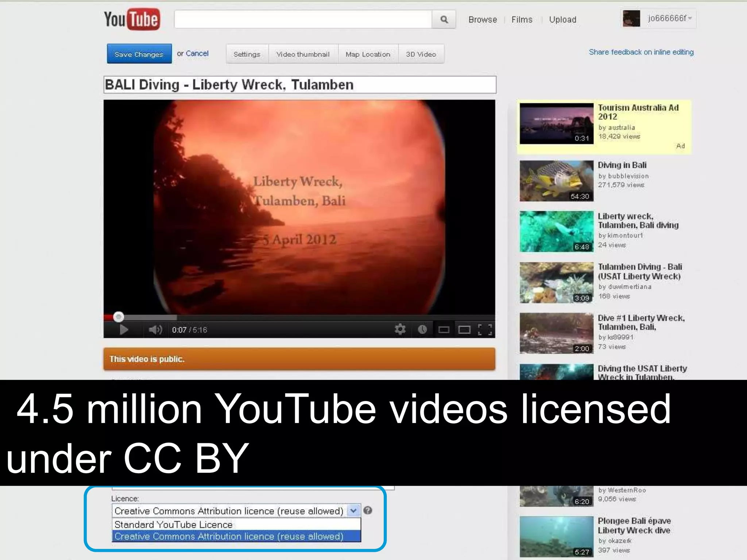Switch to the Settings tab
The image size is (747, 560).
coord(247,54)
